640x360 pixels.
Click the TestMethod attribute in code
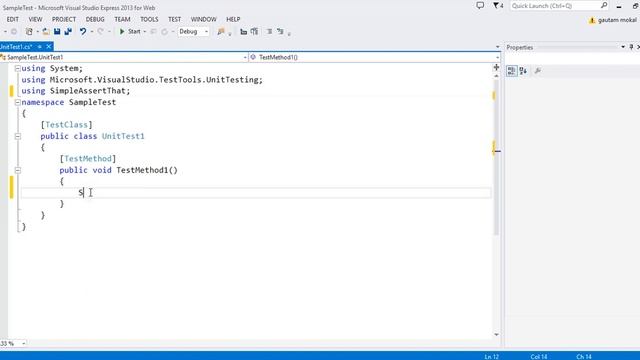(88, 158)
